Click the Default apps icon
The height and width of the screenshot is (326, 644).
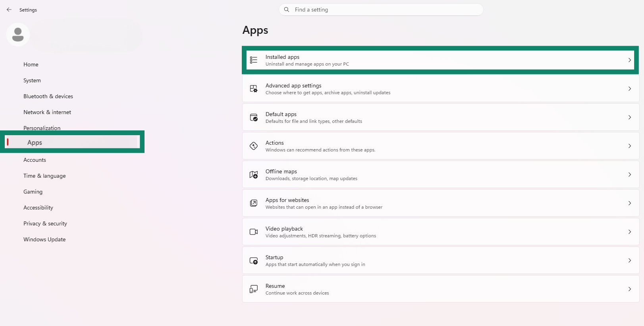253,117
